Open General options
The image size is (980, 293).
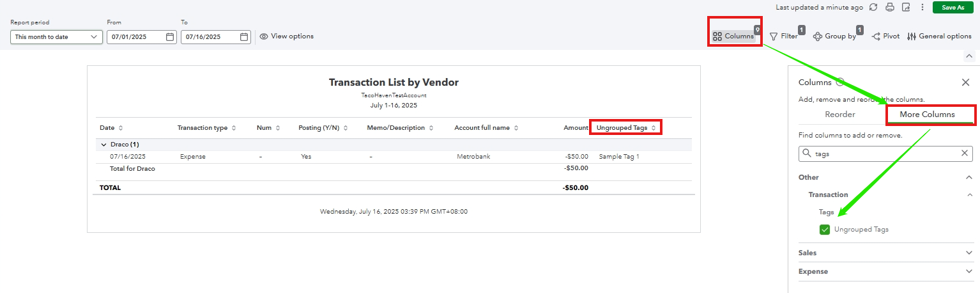click(939, 36)
